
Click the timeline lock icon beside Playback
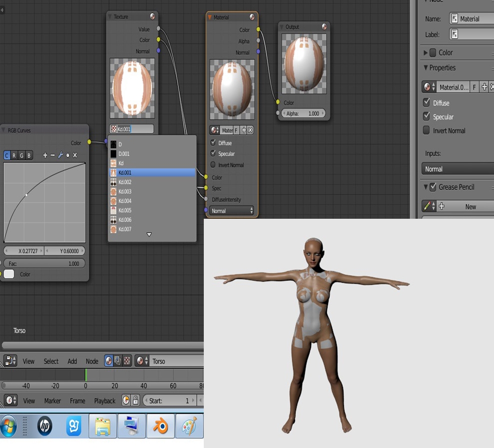[136, 401]
